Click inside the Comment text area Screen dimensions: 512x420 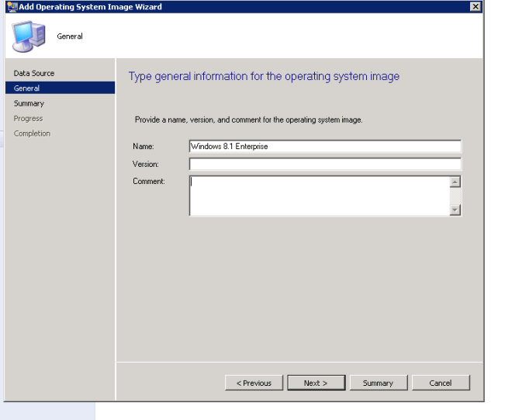tap(318, 195)
